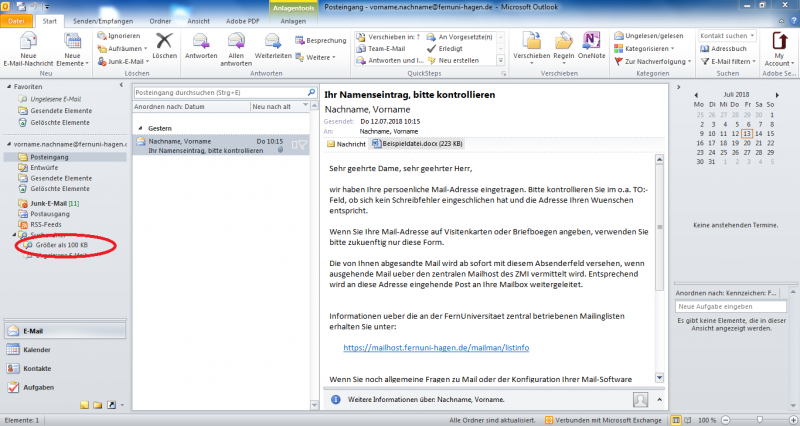
Task: Open the Kategorisieren dropdown
Action: (x=644, y=48)
